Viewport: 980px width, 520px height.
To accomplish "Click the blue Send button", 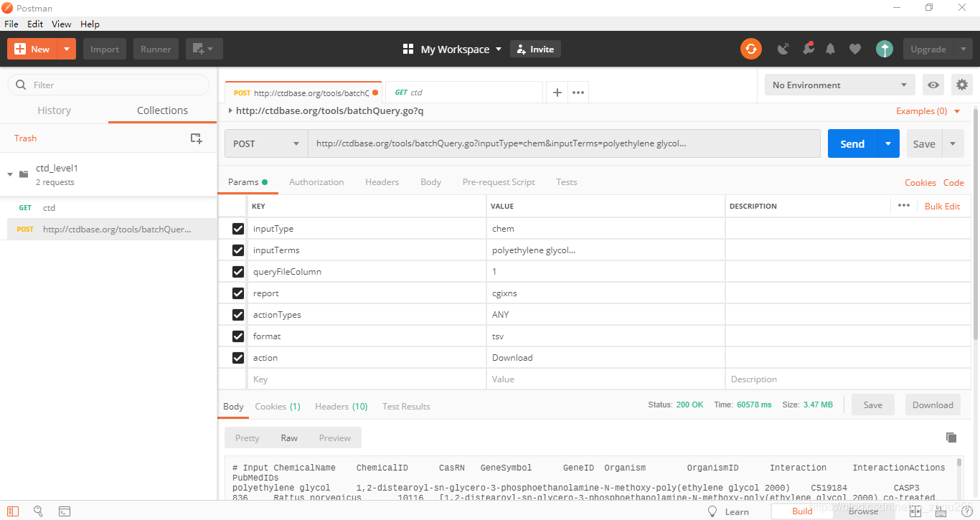I will point(852,143).
